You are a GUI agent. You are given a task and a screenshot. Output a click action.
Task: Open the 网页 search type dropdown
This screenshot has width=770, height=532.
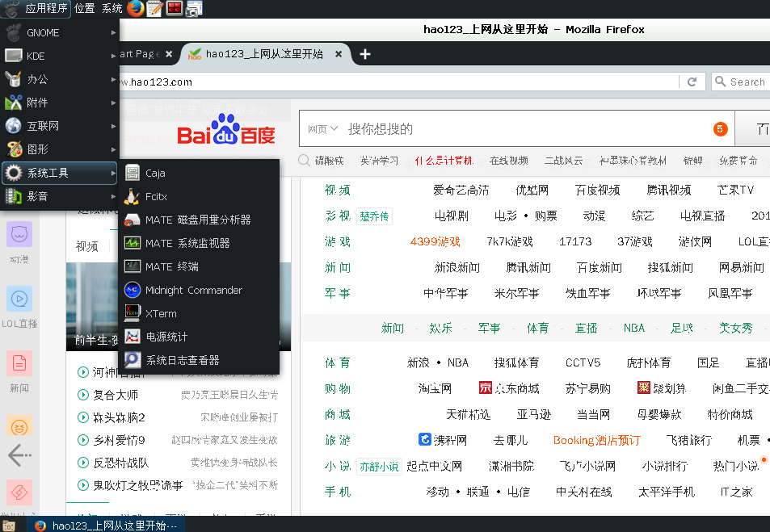pos(322,129)
